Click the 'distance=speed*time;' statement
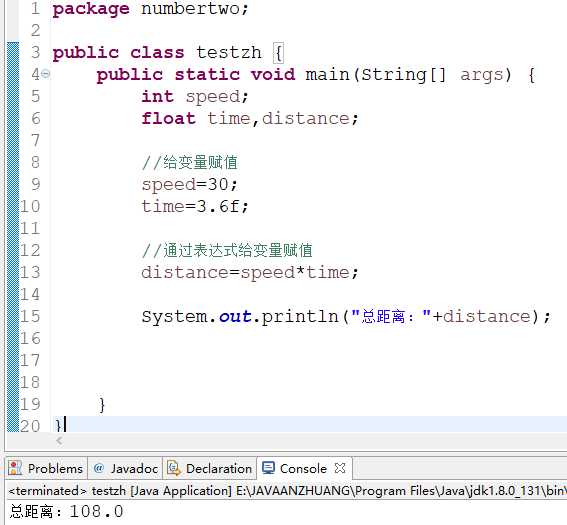 pyautogui.click(x=250, y=273)
